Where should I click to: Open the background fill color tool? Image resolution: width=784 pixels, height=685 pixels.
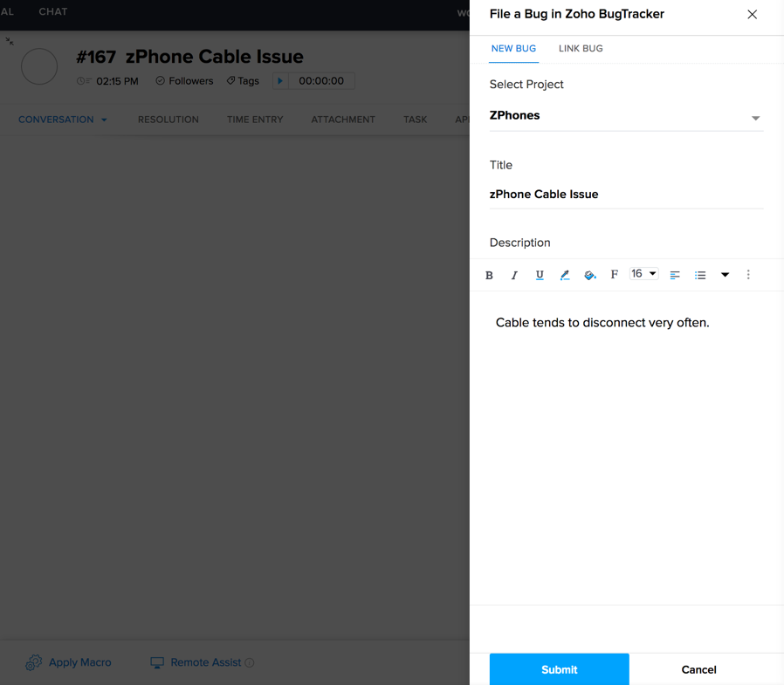[589, 276]
